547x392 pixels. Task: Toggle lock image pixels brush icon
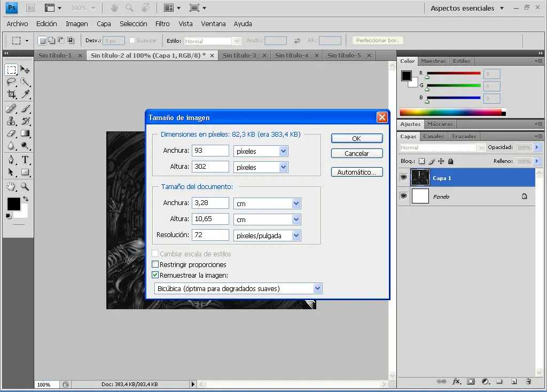(x=432, y=161)
